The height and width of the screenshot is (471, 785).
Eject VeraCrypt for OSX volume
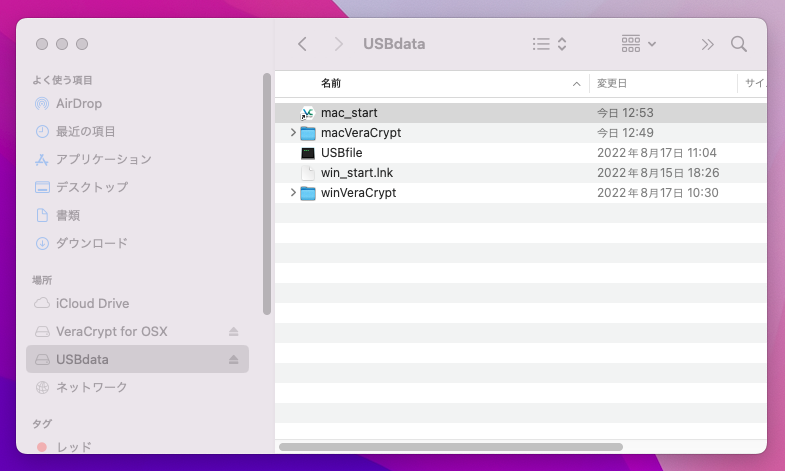point(234,331)
